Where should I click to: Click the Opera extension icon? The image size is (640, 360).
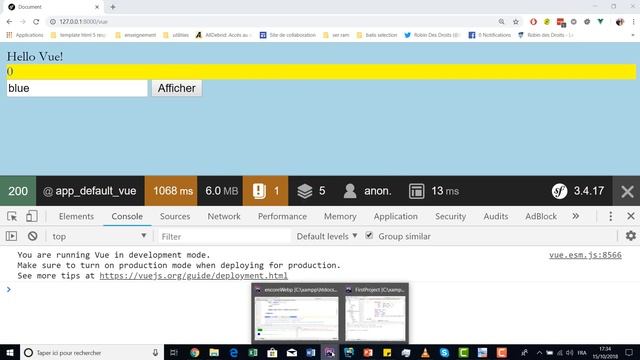[x=533, y=22]
